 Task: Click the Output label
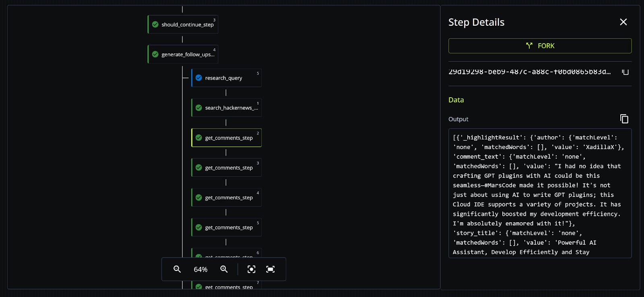458,119
